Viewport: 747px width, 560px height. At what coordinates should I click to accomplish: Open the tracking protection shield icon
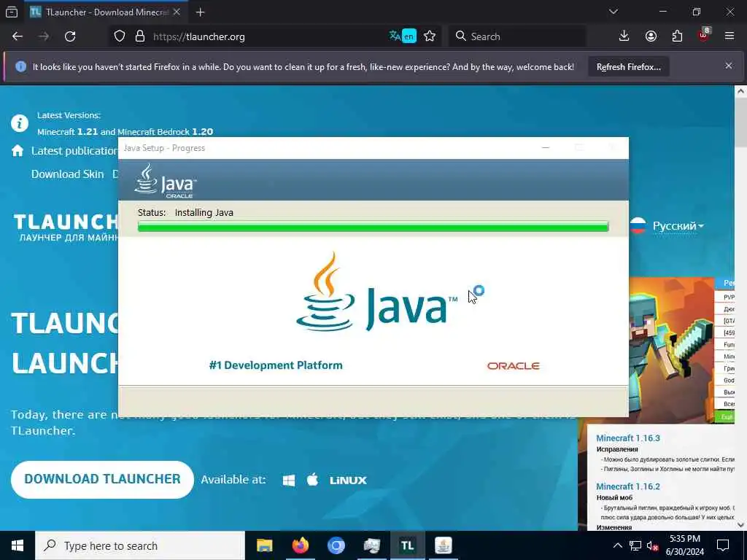pos(120,36)
